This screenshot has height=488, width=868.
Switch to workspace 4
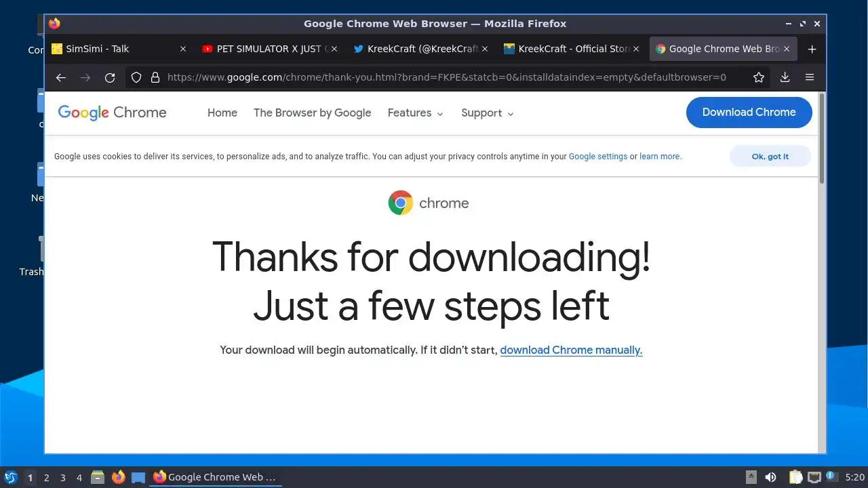79,478
